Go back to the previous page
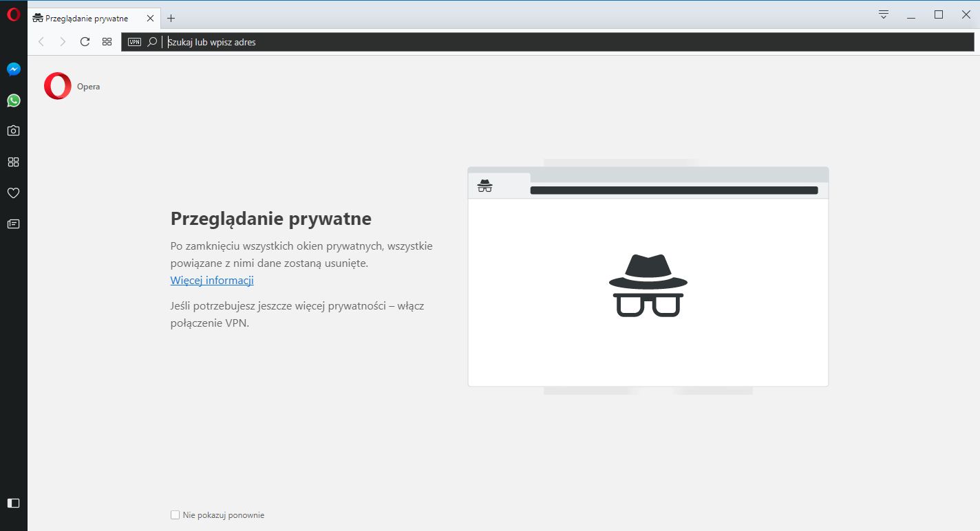This screenshot has width=980, height=531. pyautogui.click(x=41, y=42)
